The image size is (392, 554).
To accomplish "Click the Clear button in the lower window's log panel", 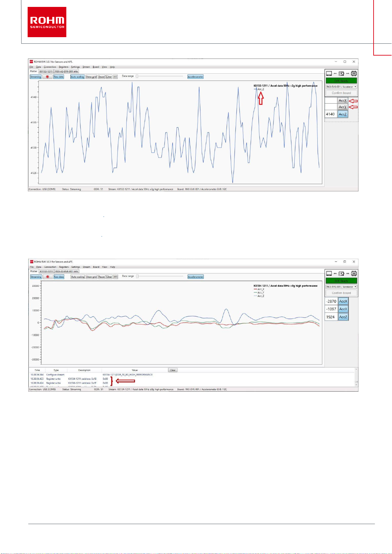I will (173, 370).
